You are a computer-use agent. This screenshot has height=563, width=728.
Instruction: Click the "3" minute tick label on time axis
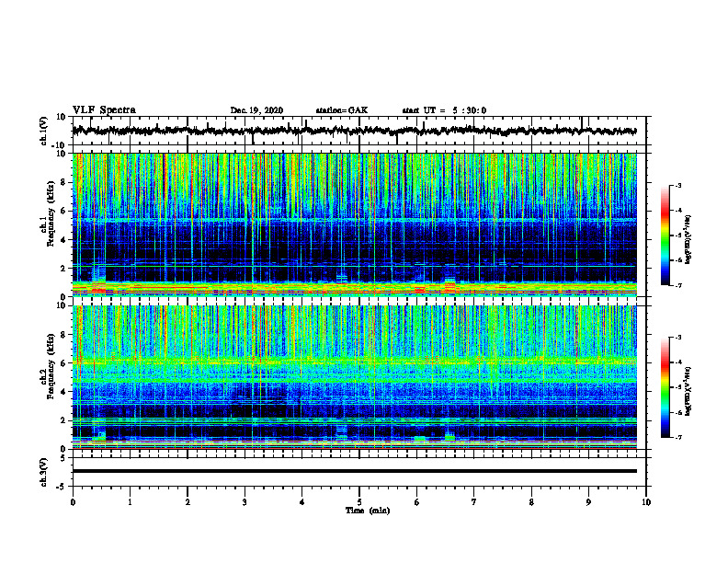pyautogui.click(x=245, y=502)
